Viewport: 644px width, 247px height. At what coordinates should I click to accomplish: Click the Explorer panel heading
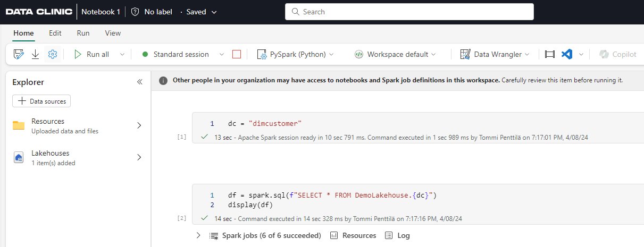click(28, 82)
